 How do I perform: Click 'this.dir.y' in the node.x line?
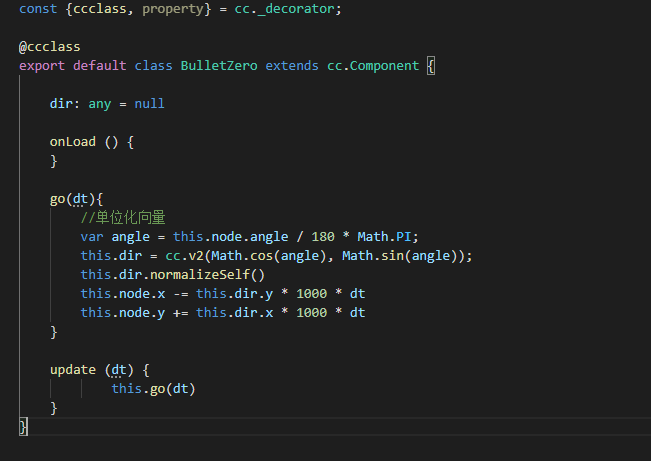click(235, 294)
